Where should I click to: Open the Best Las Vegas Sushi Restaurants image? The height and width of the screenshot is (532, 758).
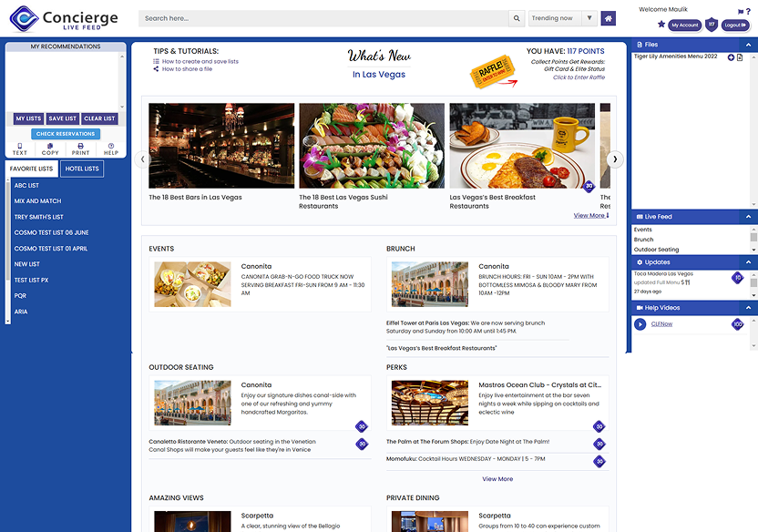click(x=372, y=146)
